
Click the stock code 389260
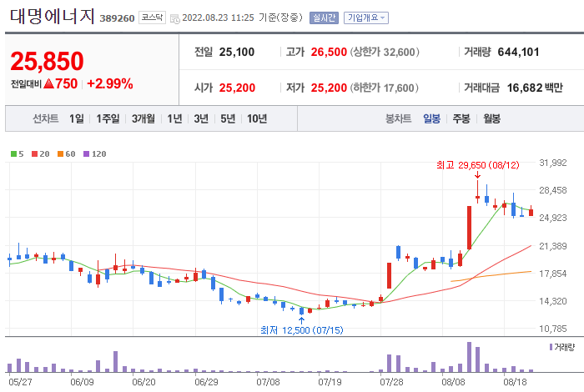pos(117,18)
